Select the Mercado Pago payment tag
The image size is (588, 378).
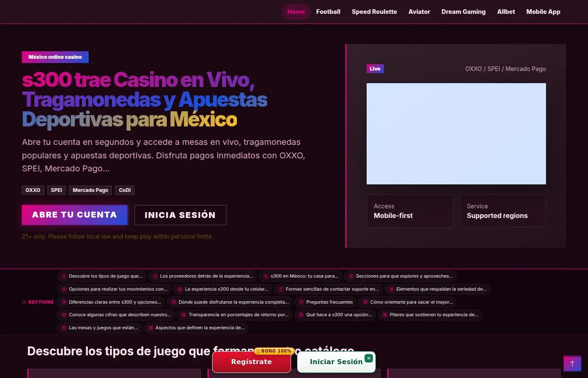point(90,190)
